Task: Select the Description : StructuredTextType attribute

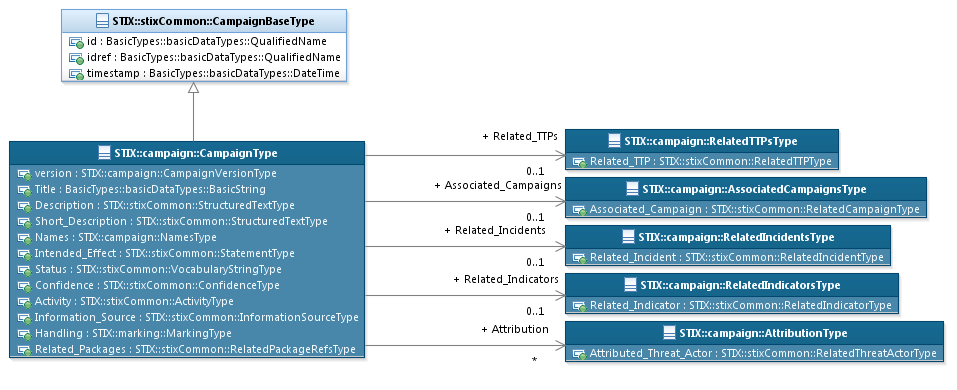Action: pyautogui.click(x=165, y=205)
